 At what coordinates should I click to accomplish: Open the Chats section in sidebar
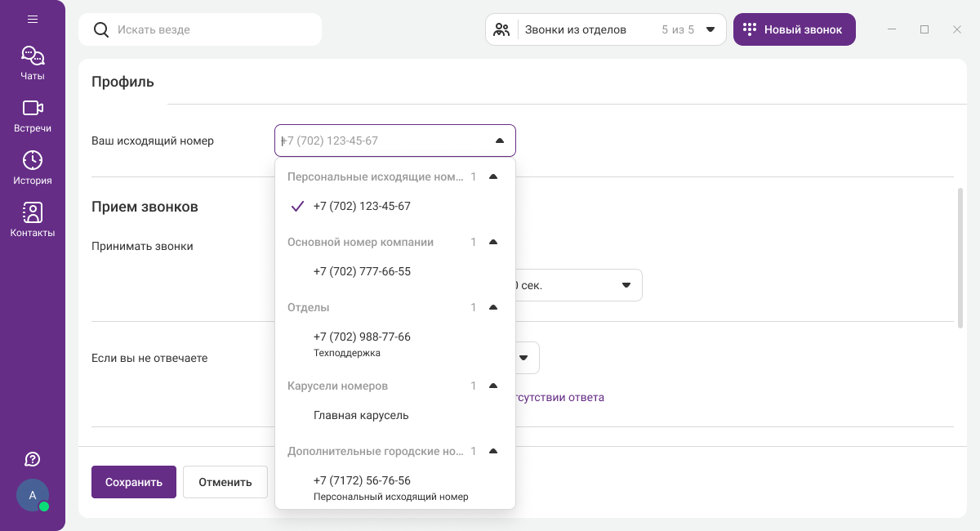click(x=33, y=64)
